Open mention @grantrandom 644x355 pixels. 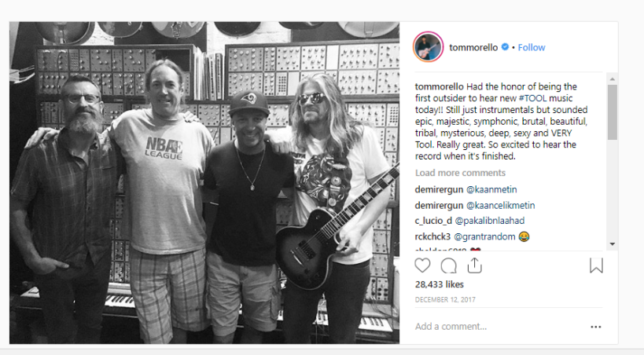tap(484, 237)
